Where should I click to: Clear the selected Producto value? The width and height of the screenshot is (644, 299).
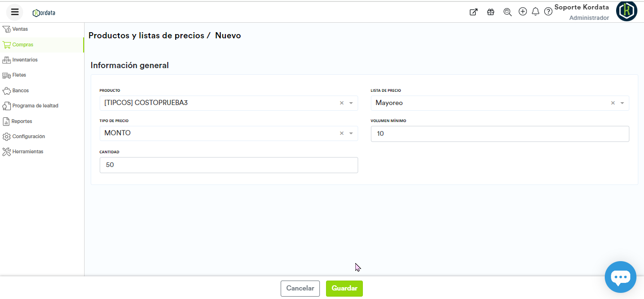coord(342,103)
